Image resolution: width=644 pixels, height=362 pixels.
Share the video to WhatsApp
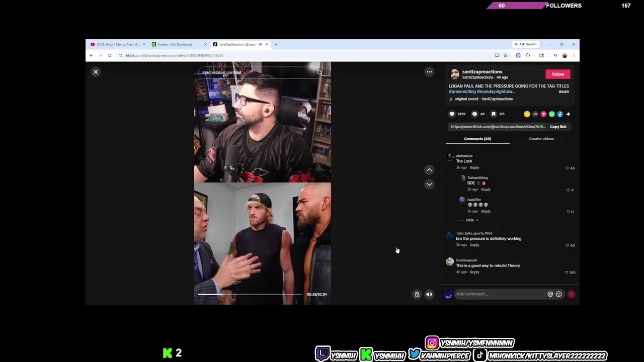pos(552,114)
